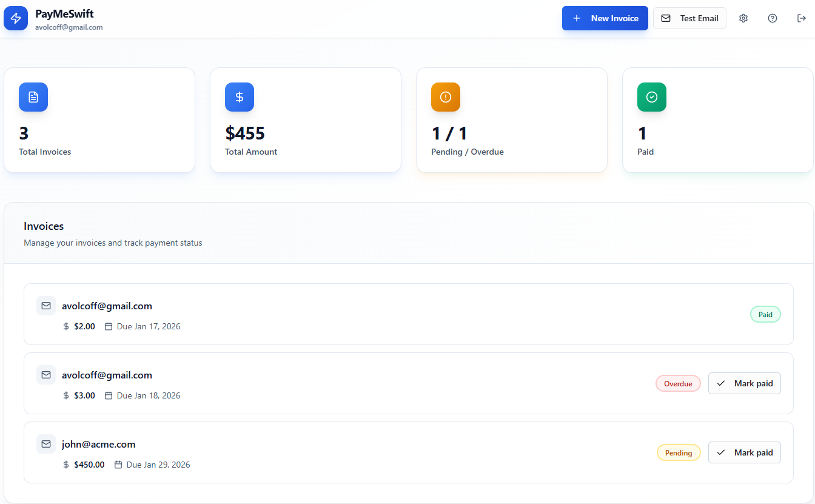Click the logout icon in the header
This screenshot has height=504, width=815.
click(x=802, y=18)
